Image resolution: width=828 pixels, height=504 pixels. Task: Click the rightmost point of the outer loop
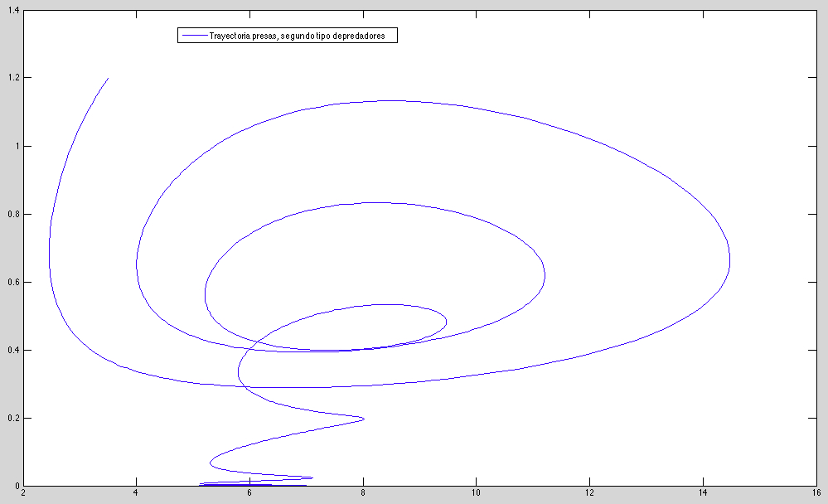[730, 261]
